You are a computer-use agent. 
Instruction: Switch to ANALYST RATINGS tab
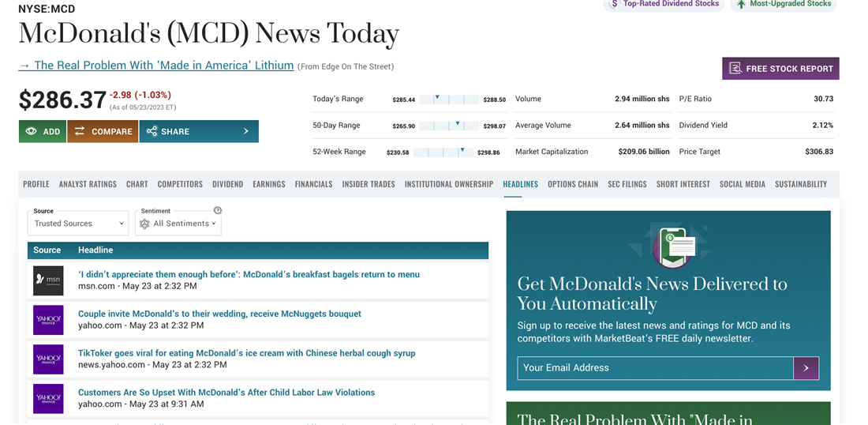click(88, 184)
